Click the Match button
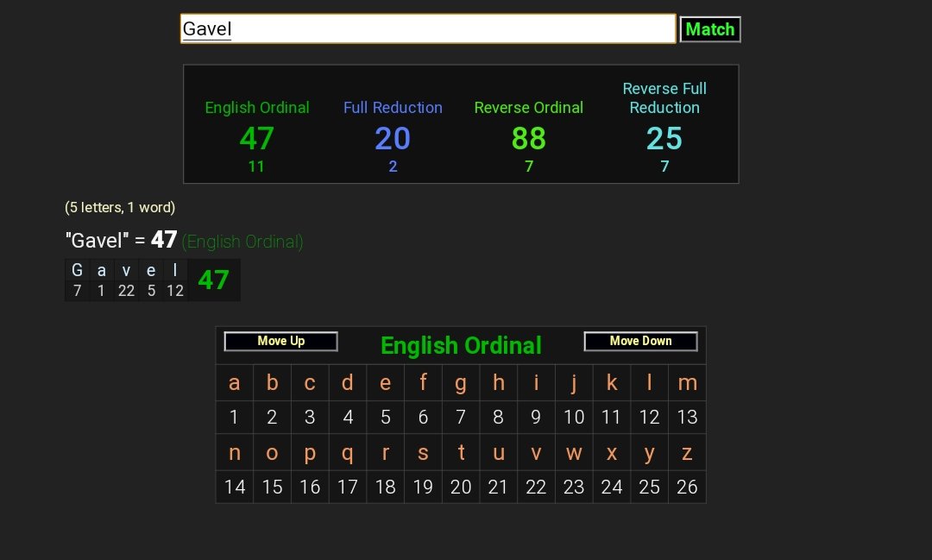Viewport: 932px width, 560px height. (709, 29)
